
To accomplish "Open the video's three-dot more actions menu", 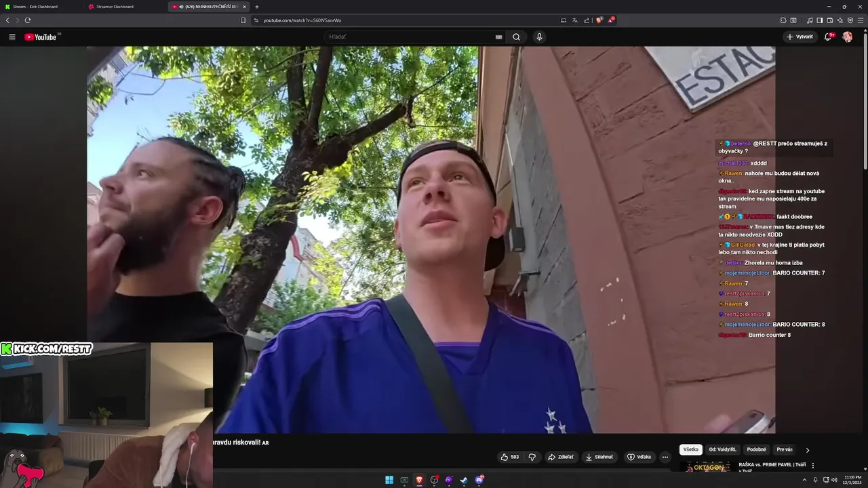I will (665, 457).
